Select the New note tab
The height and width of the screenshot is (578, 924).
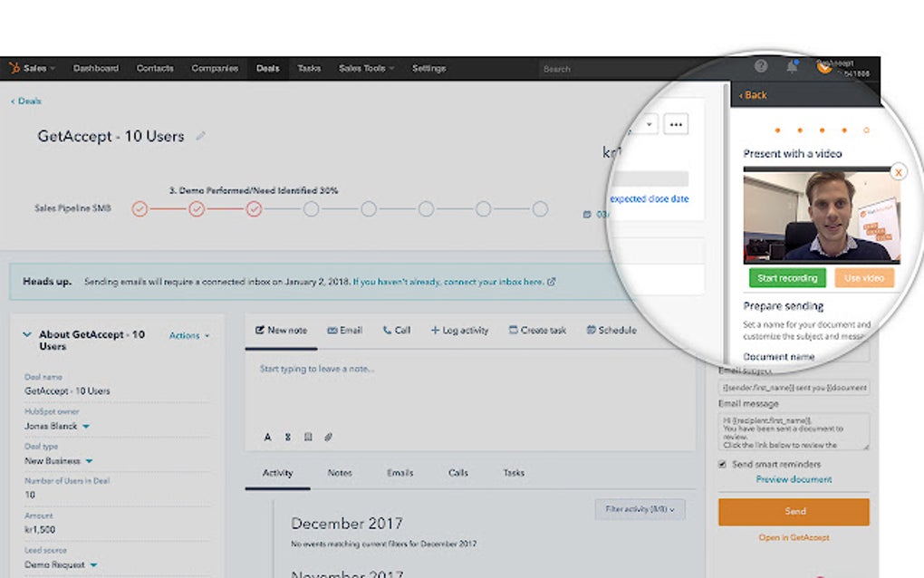click(x=281, y=331)
